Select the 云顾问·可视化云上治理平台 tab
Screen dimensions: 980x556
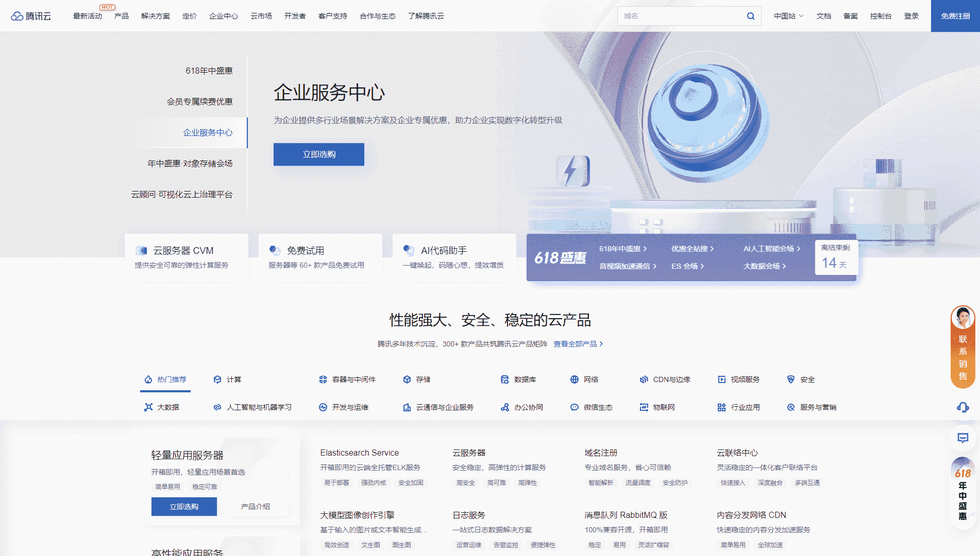click(x=182, y=194)
